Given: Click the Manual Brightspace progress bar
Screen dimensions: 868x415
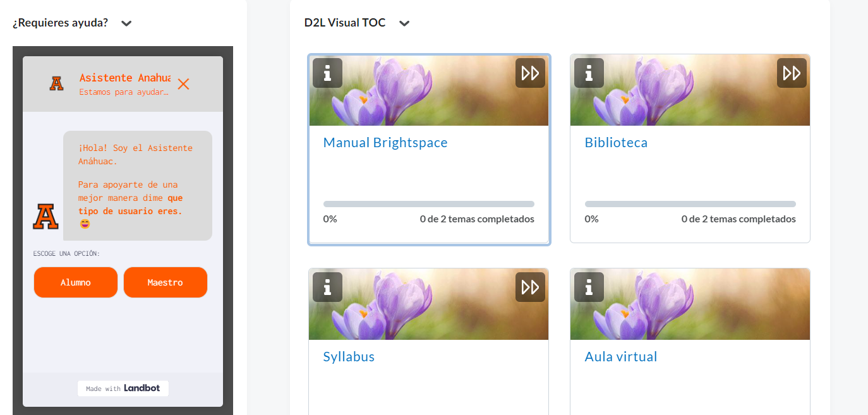Looking at the screenshot, I should point(429,204).
